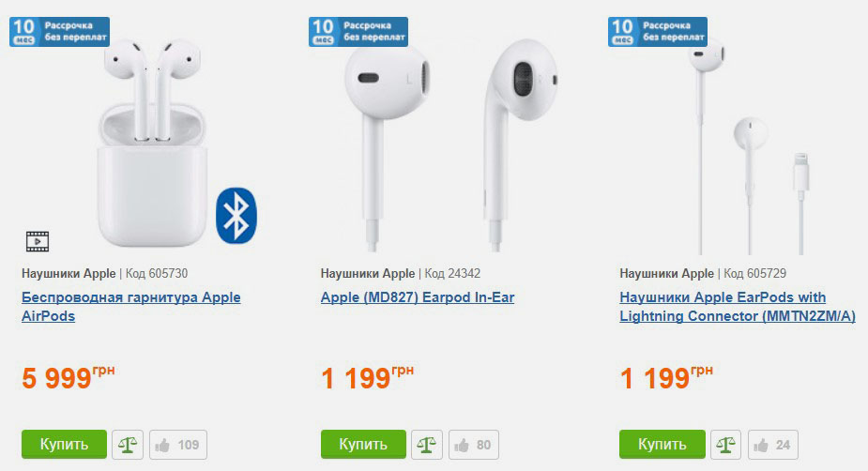Compare MD827 Earpod with scales icon
Image resolution: width=868 pixels, height=471 pixels.
point(426,445)
